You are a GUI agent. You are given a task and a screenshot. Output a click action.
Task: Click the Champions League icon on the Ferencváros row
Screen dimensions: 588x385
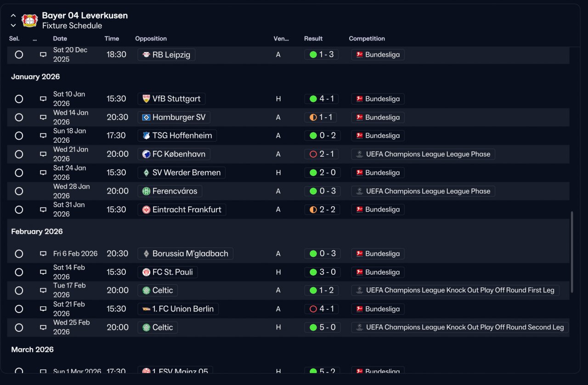360,191
